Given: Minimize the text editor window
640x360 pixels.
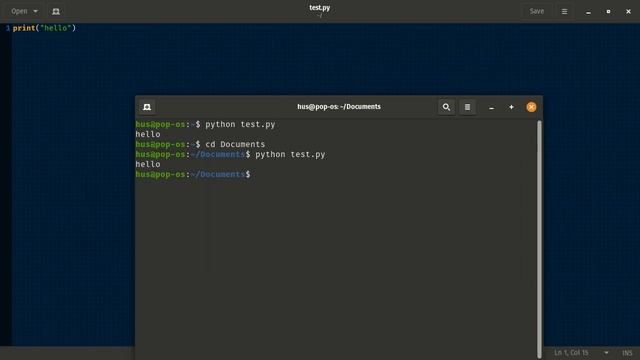Looking at the screenshot, I should pos(588,12).
